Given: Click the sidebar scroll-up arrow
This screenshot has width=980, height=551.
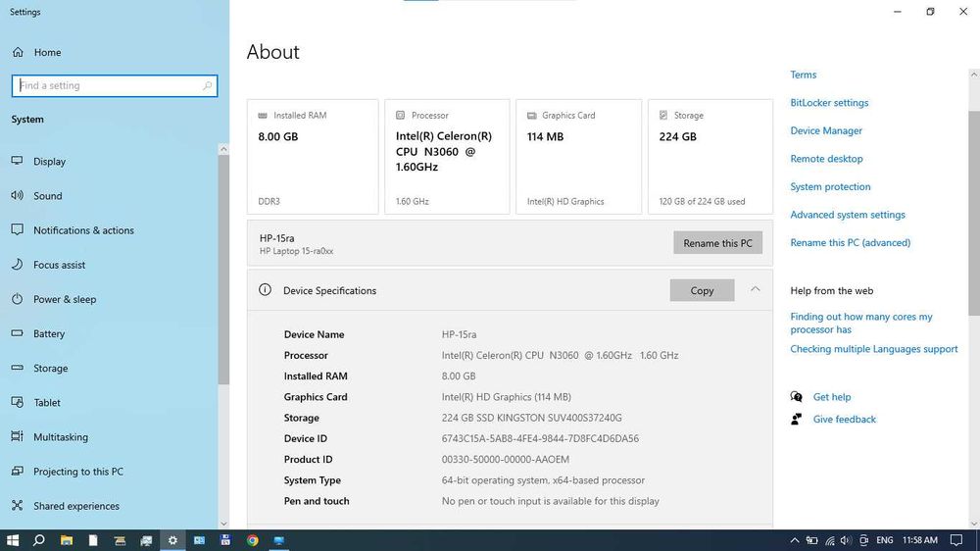Looking at the screenshot, I should point(223,149).
